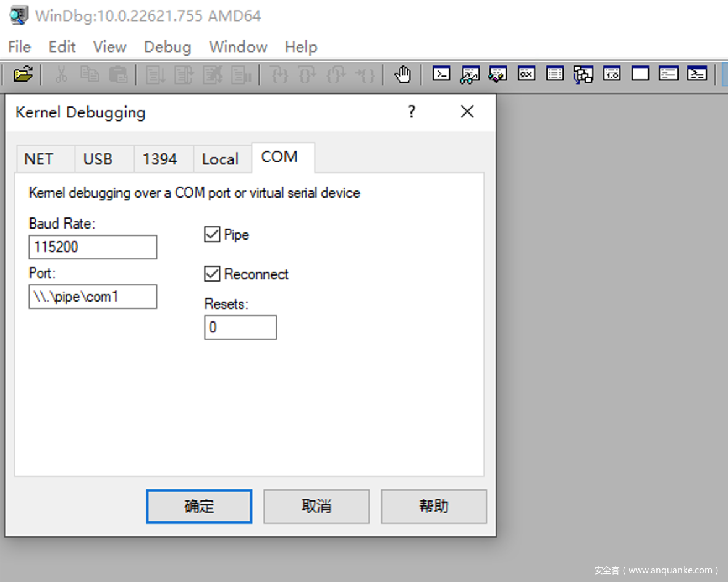728x582 pixels.
Task: Click the breakpoint hand icon
Action: tap(402, 74)
